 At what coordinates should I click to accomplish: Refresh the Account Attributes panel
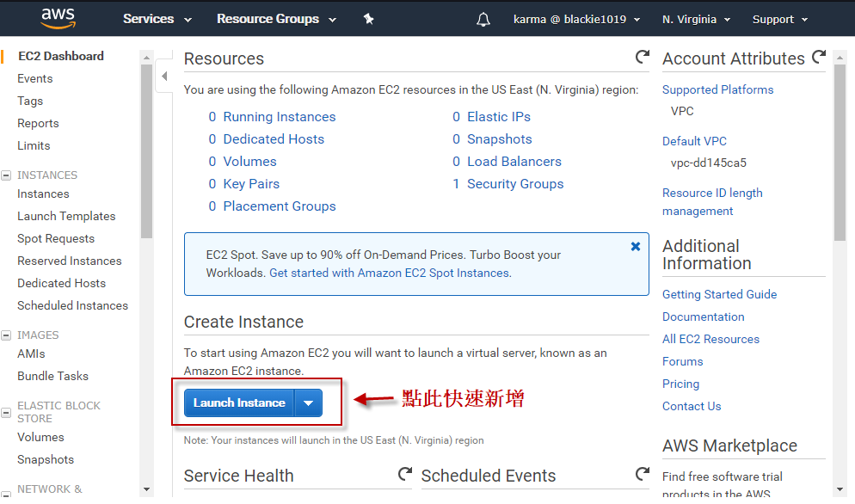click(818, 58)
